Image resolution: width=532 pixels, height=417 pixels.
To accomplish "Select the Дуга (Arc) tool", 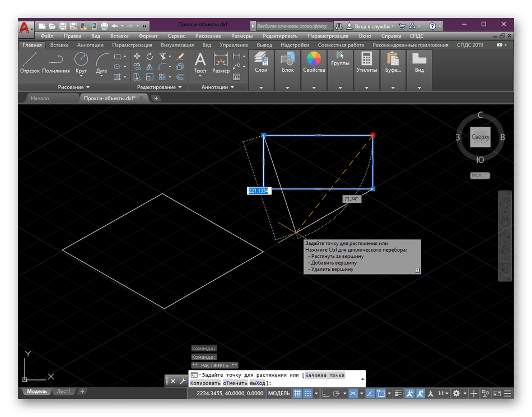I will tap(101, 63).
